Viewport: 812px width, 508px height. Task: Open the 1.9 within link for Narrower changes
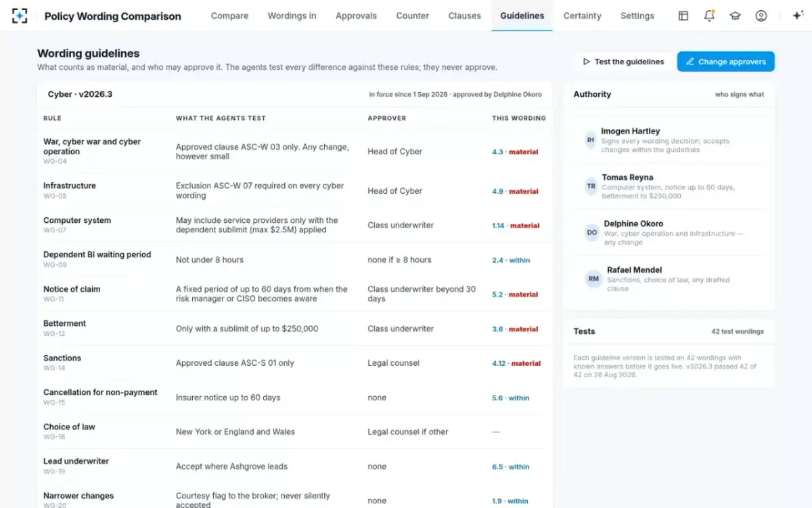click(x=510, y=501)
